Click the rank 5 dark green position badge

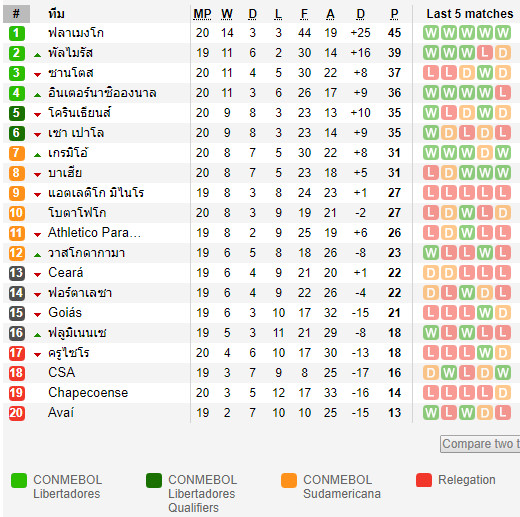coord(17,113)
